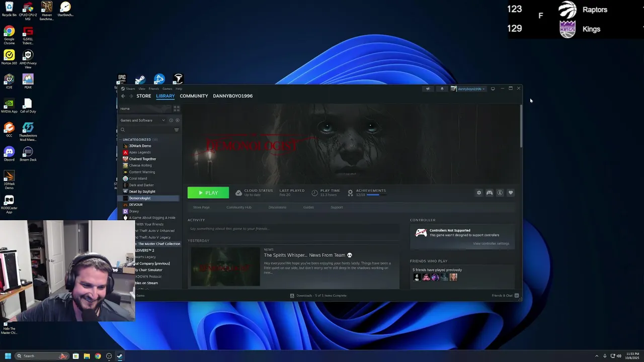Click the Big Picture mode monitor icon

pyautogui.click(x=493, y=88)
